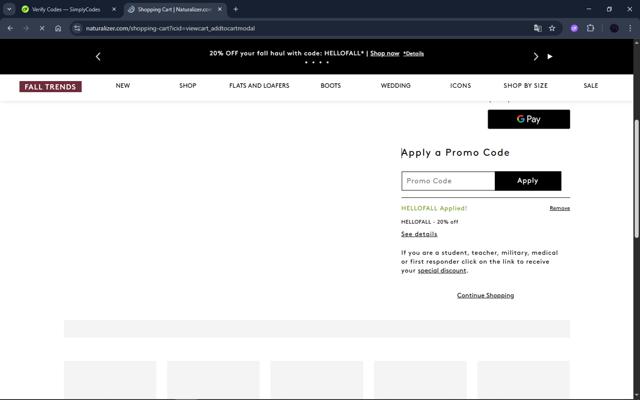Open a new browser tab

(x=236, y=9)
